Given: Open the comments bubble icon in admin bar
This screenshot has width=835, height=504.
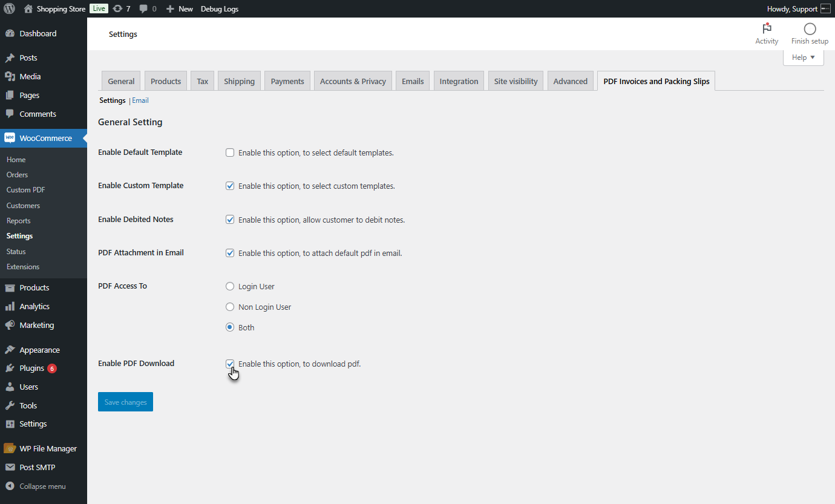Looking at the screenshot, I should (143, 8).
